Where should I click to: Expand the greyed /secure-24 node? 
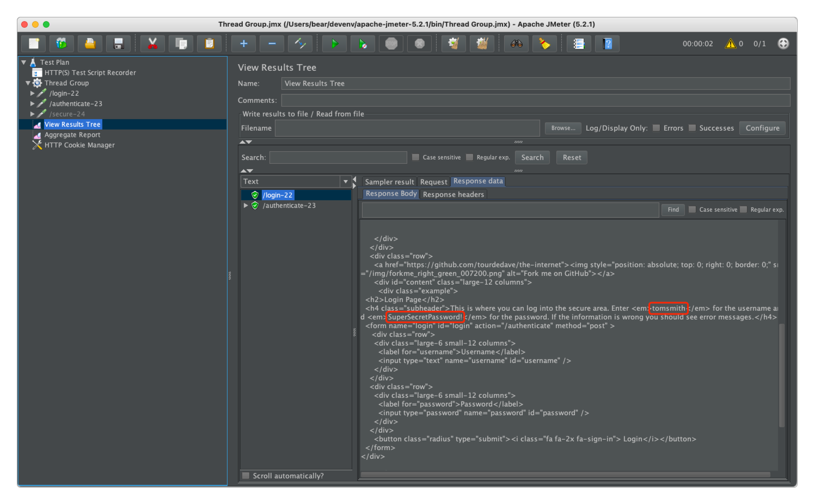pos(32,114)
